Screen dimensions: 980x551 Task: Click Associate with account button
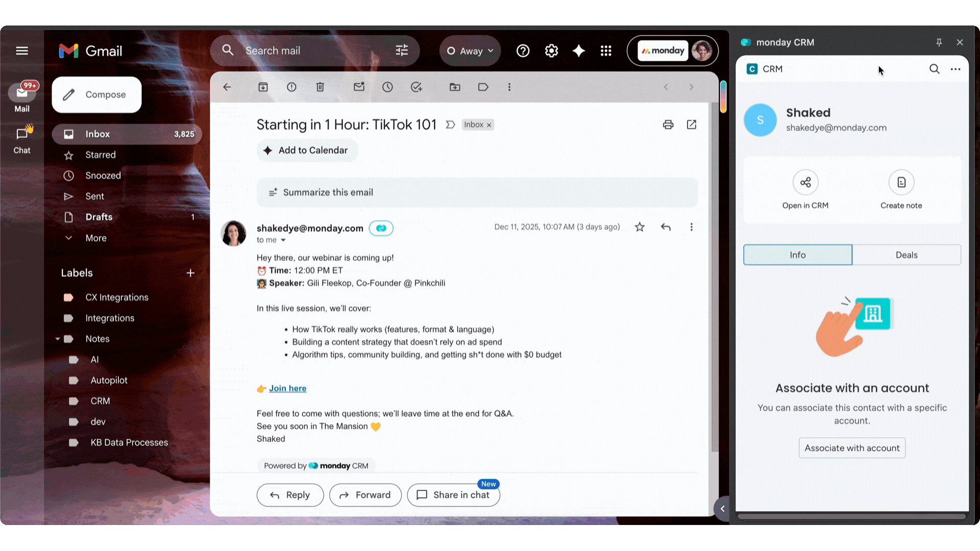click(852, 448)
